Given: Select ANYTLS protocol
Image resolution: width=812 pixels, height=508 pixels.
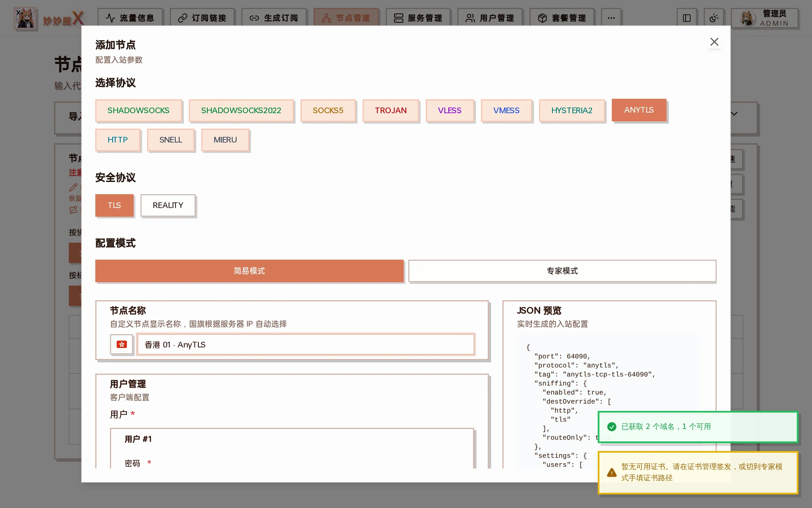Looking at the screenshot, I should 639,110.
